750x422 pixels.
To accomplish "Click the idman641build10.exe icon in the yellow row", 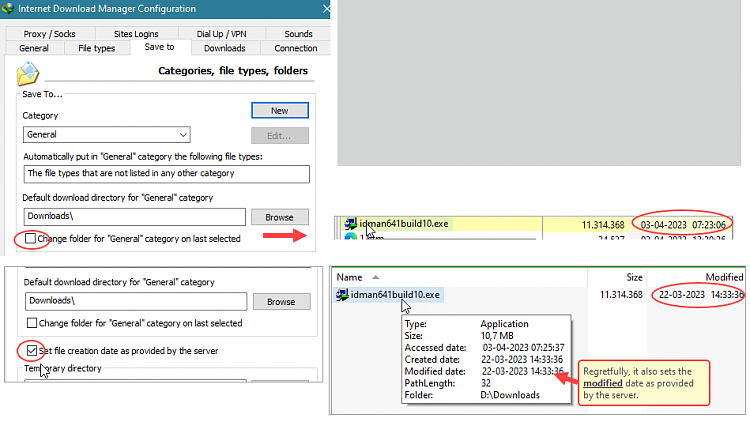I will click(351, 223).
